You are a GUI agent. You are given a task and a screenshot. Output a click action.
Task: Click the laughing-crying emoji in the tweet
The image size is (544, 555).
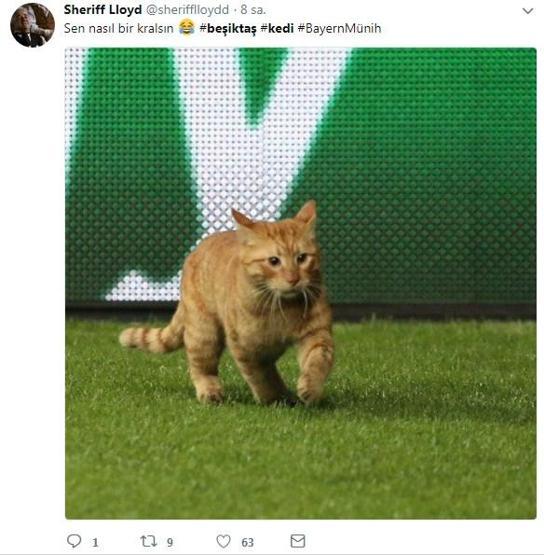[187, 28]
